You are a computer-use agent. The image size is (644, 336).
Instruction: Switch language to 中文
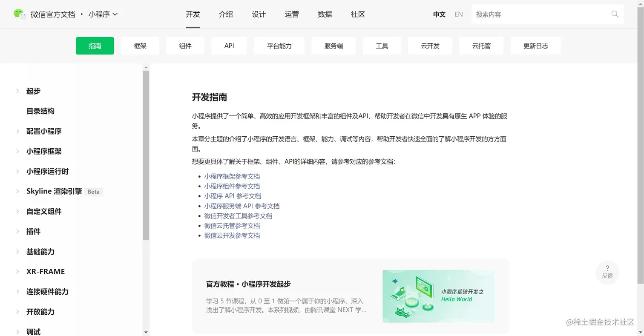[x=439, y=14]
